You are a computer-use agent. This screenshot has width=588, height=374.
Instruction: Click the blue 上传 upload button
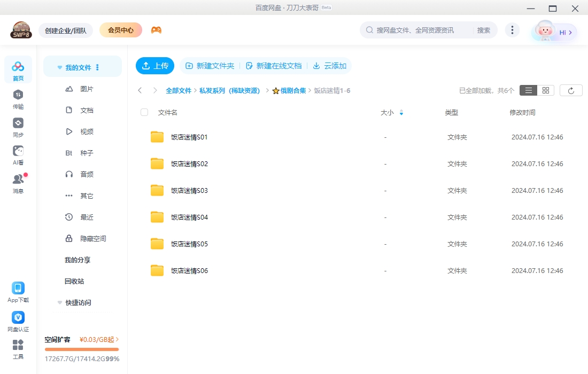[x=155, y=66]
